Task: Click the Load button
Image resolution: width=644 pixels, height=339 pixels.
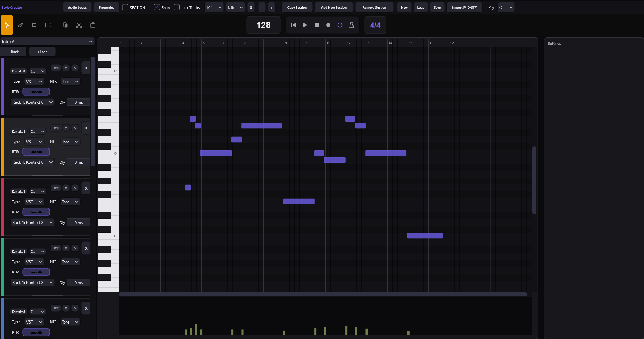Action: tap(421, 8)
